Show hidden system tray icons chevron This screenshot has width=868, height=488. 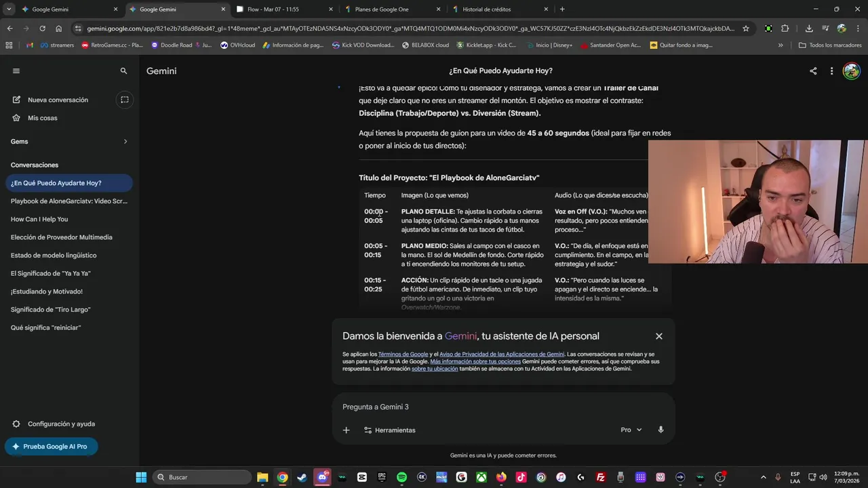tap(763, 477)
